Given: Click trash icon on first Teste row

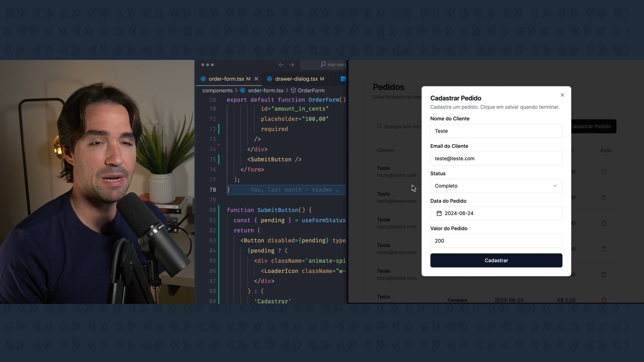Looking at the screenshot, I should click(x=604, y=172).
